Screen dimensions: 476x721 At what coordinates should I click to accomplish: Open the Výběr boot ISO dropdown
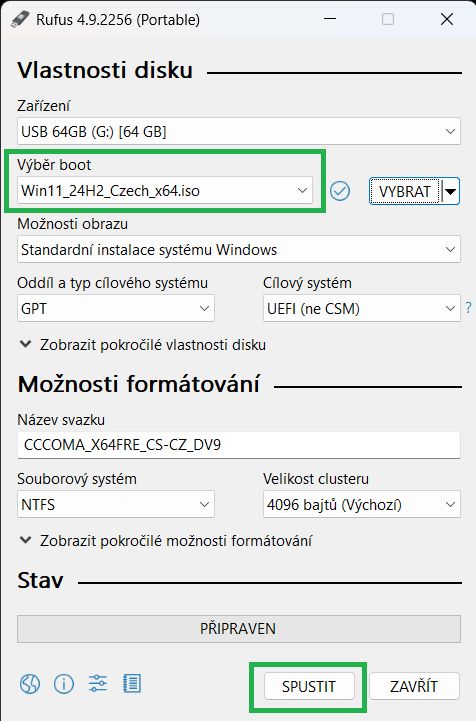click(165, 190)
